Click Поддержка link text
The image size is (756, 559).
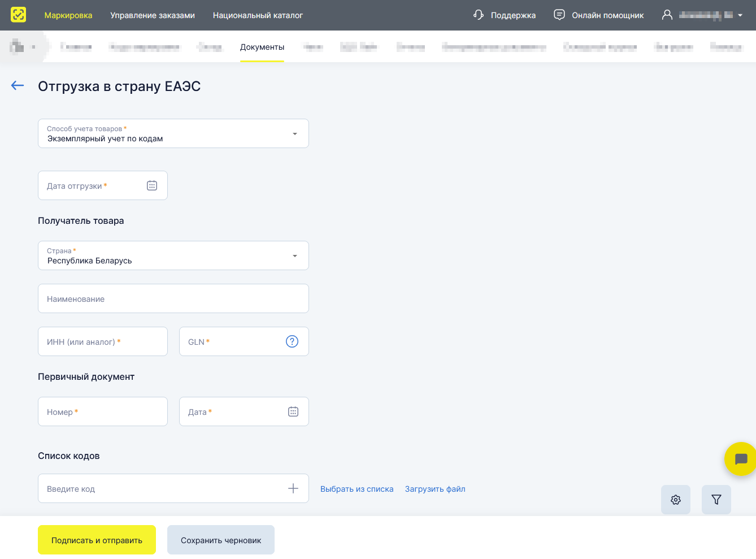[513, 15]
